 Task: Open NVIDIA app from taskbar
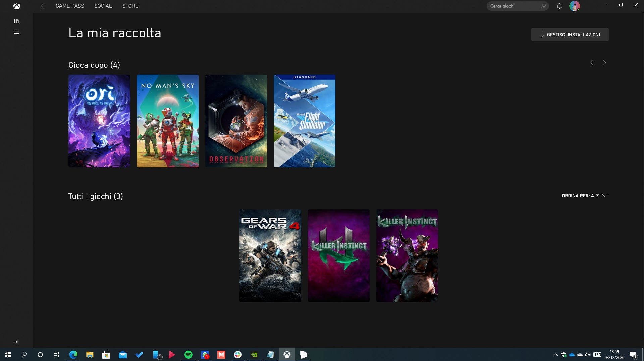(254, 355)
